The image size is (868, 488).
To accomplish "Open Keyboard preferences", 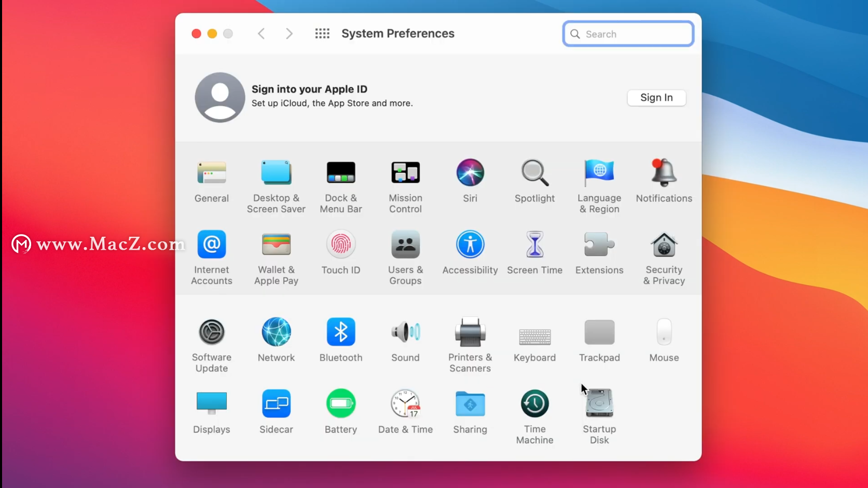I will (x=534, y=336).
